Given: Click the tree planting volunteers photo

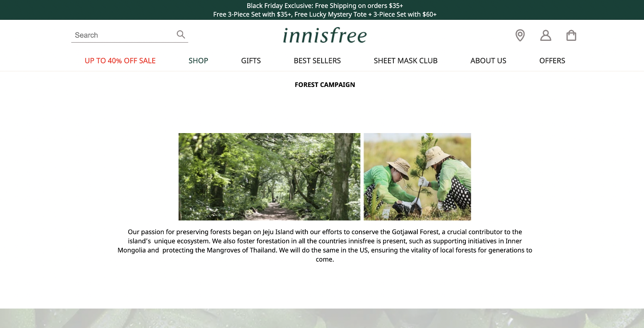Looking at the screenshot, I should [417, 177].
